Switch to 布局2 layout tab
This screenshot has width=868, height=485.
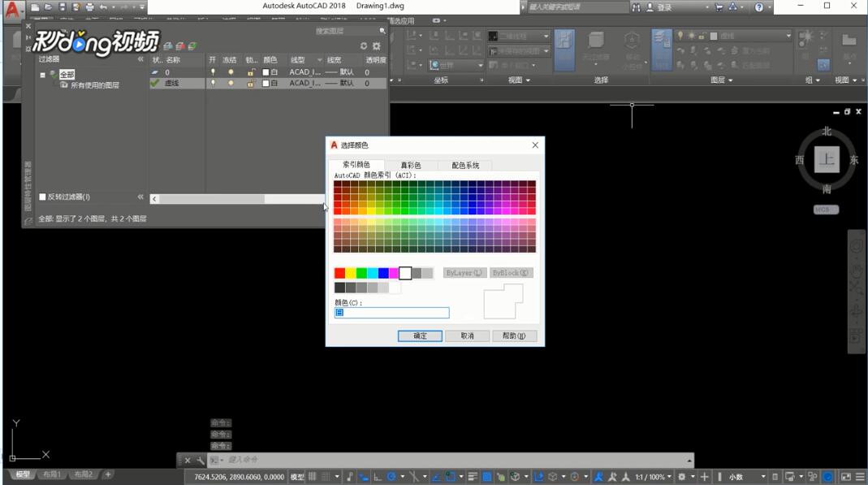[x=84, y=474]
